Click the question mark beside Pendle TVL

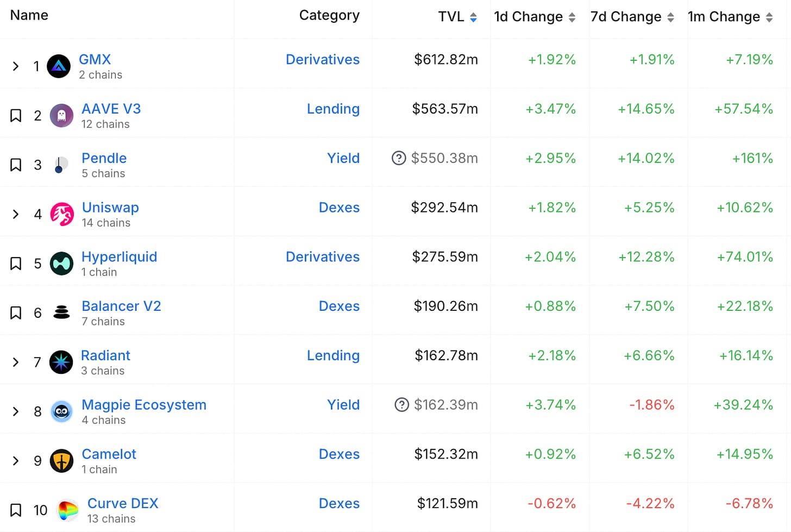(399, 158)
